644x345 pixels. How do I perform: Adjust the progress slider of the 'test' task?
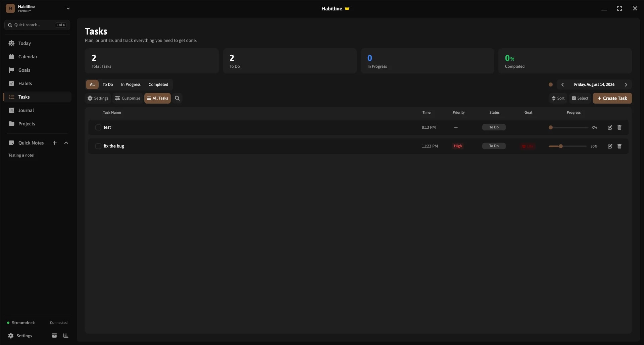point(568,127)
